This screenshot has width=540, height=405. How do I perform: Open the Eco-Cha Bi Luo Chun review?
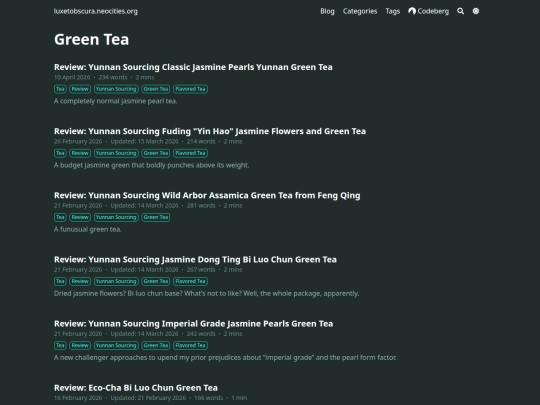click(136, 388)
